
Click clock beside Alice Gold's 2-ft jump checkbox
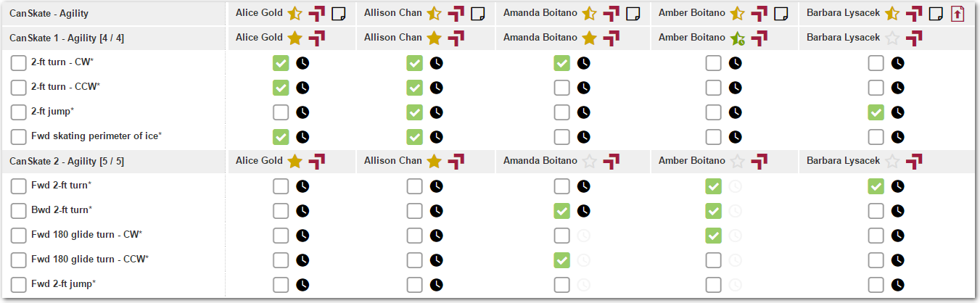click(302, 112)
